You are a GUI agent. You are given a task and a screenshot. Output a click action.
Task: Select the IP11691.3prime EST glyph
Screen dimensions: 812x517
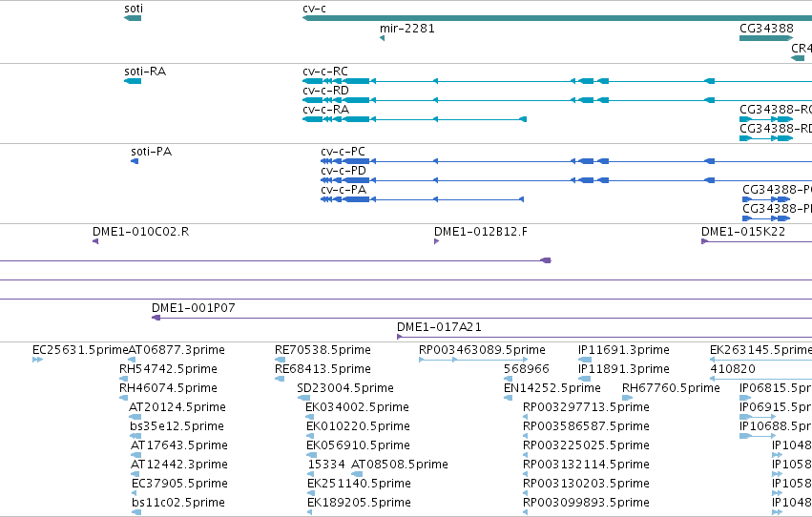tap(585, 360)
